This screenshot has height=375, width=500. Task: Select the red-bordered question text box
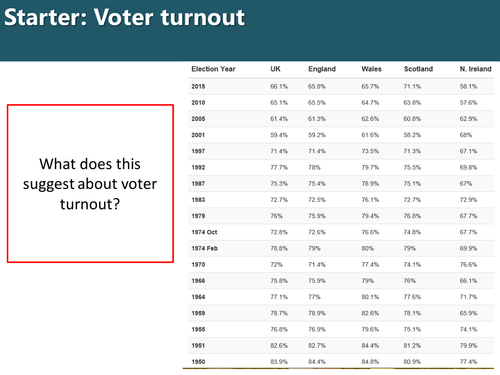pos(90,184)
